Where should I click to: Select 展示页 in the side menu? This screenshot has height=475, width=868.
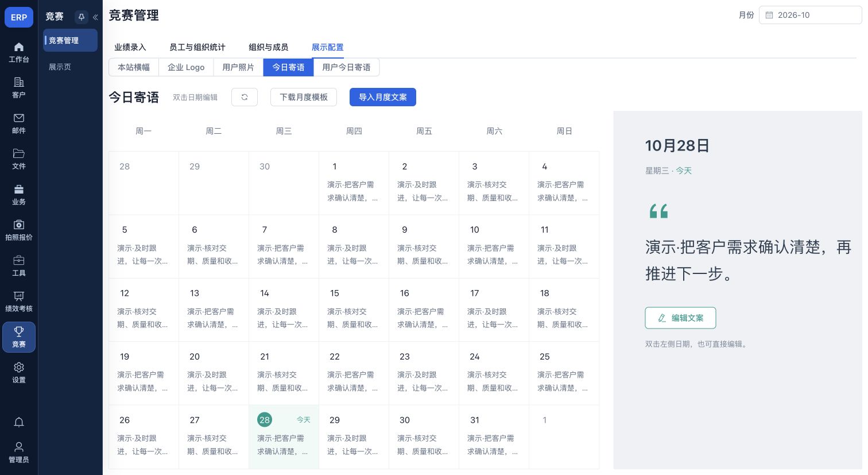[x=70, y=67]
